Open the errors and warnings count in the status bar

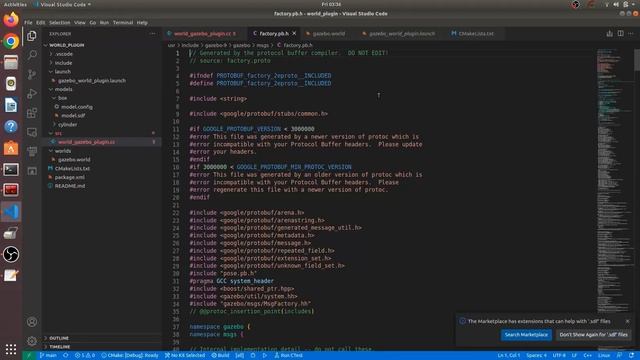pyautogui.click(x=85, y=356)
